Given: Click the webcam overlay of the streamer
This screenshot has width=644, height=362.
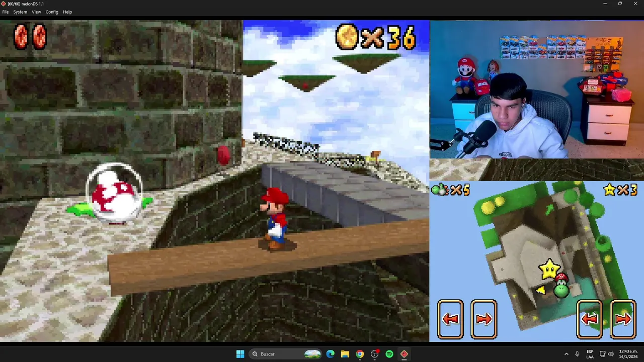Looking at the screenshot, I should (x=537, y=89).
